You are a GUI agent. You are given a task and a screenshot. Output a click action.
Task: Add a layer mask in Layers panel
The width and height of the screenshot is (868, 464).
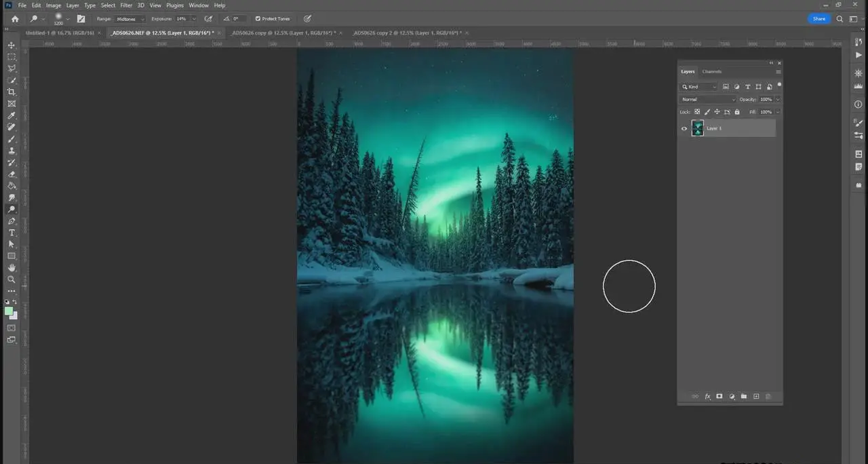(x=719, y=396)
